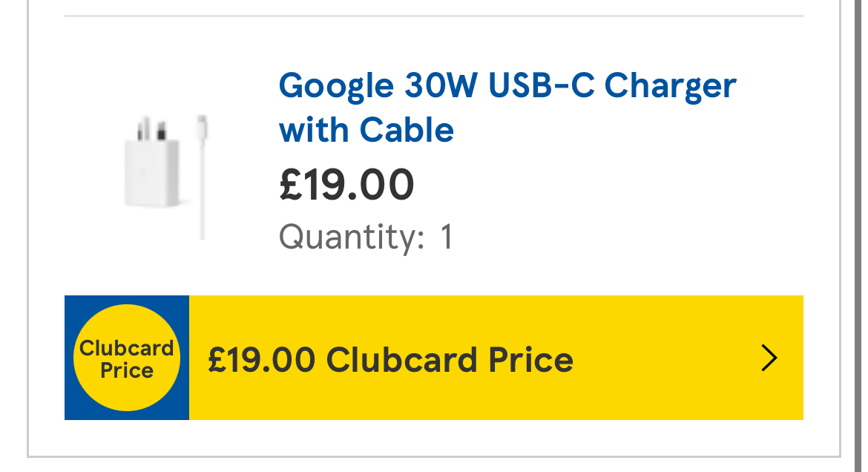Image resolution: width=868 pixels, height=472 pixels.
Task: Expand the Clubcard Price banner with the chevron arrow
Action: pyautogui.click(x=770, y=358)
